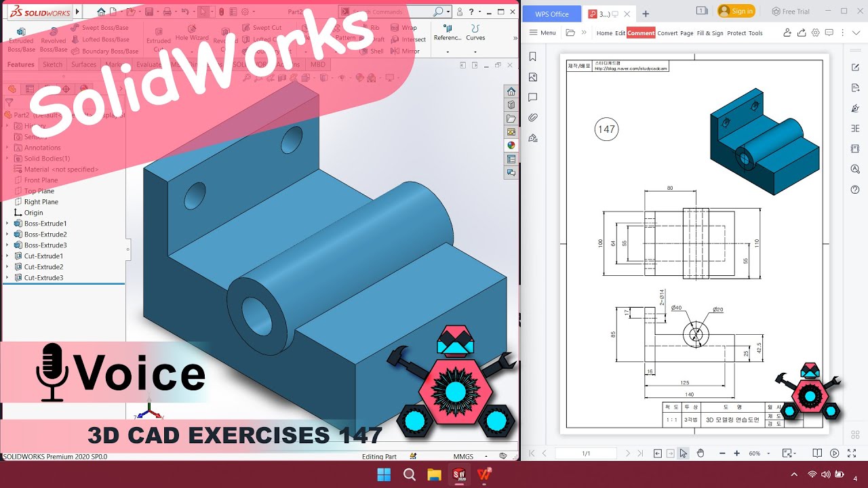Expand Boss-Extrude3 feature in tree

[x=7, y=245]
